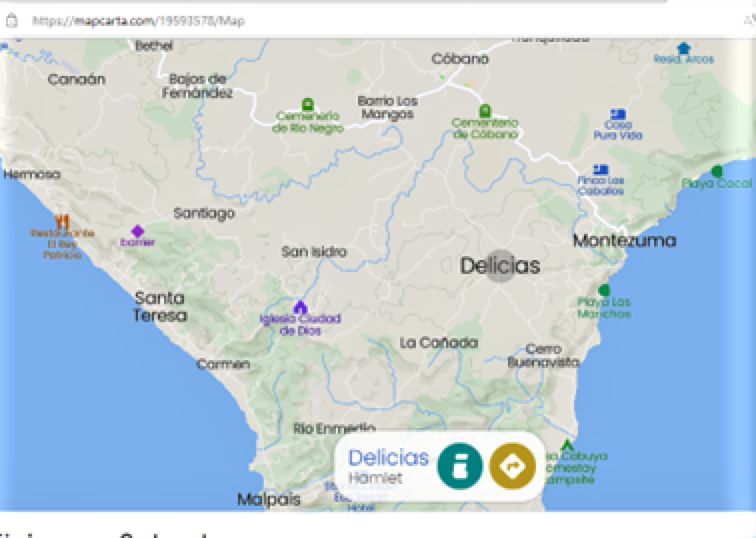
Task: Click the Playa Las Manchas green marker
Action: [x=604, y=290]
